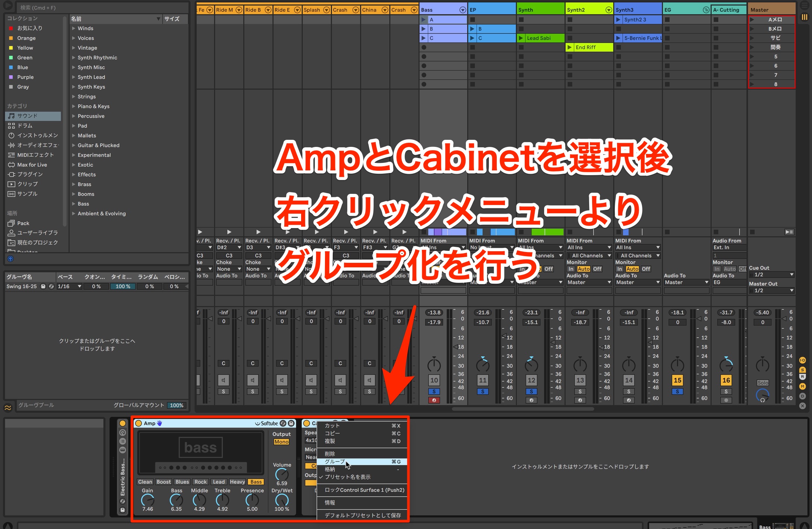
Task: Click the Groove Pool show/hide icon
Action: [x=8, y=407]
